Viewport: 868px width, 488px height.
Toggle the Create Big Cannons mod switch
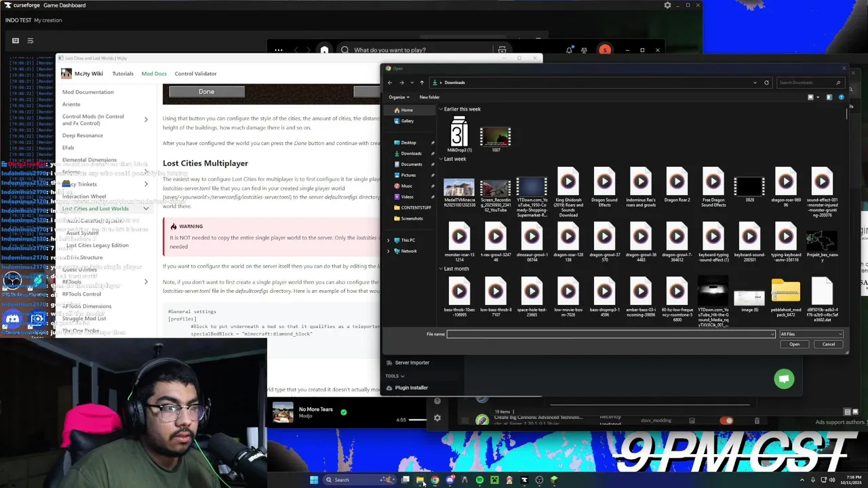(x=726, y=420)
